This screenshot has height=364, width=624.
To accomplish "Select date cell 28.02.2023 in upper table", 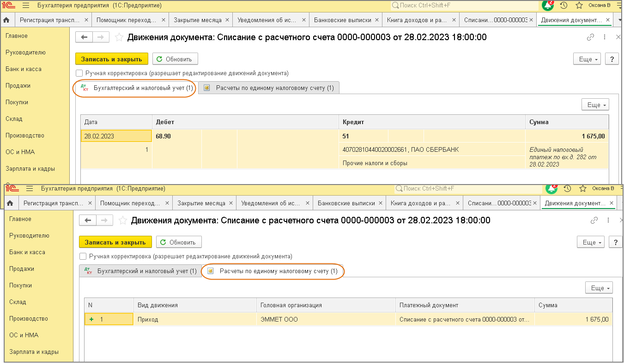I will tap(116, 136).
